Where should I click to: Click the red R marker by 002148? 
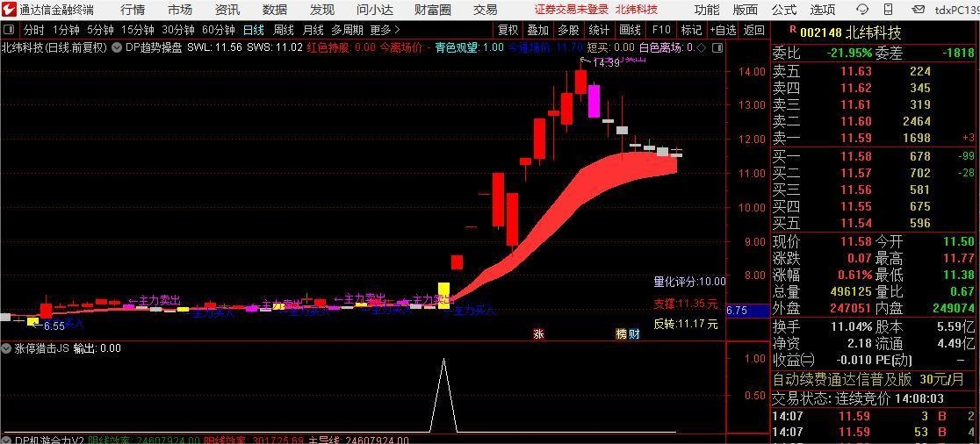(x=792, y=29)
